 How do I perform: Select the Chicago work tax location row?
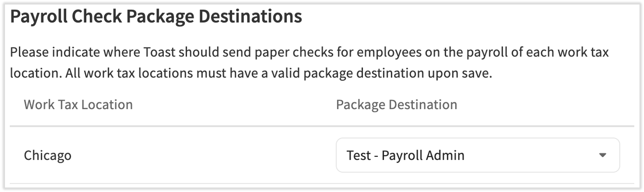point(47,155)
